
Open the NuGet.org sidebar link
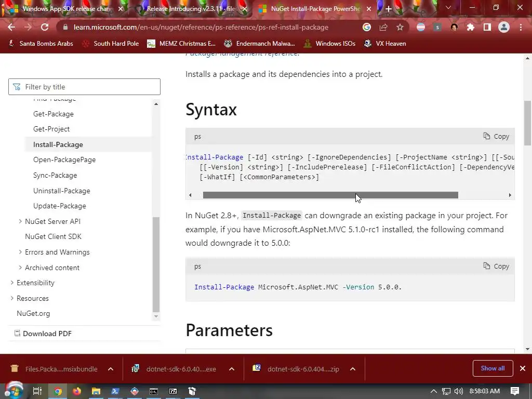[33, 313]
